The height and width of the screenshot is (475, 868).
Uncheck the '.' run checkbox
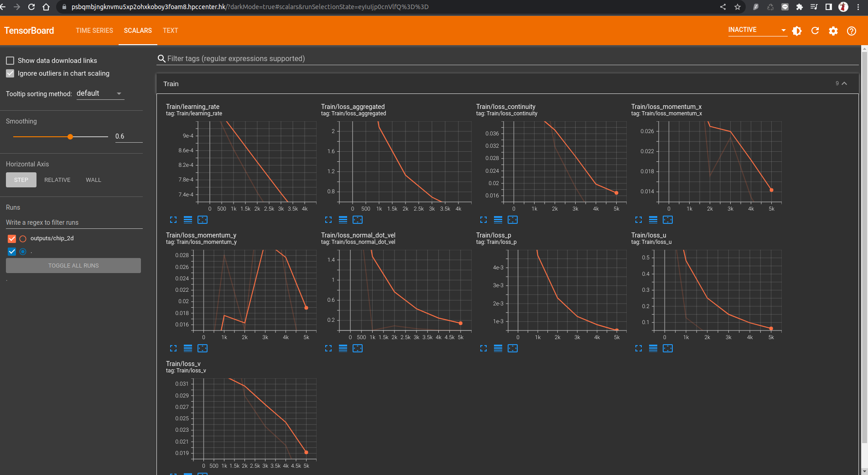pyautogui.click(x=12, y=252)
